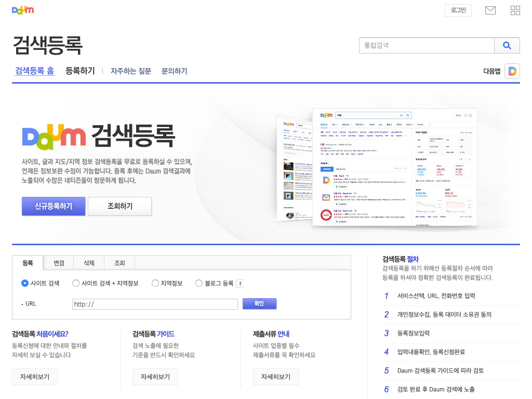Open the services grid icon
Viewport: 532px width, 399px height.
pos(515,10)
